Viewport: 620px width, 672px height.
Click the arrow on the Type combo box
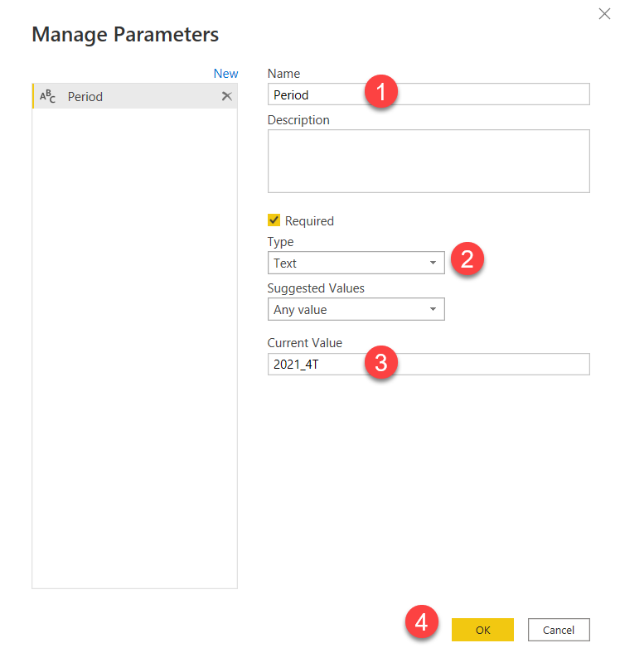(433, 263)
